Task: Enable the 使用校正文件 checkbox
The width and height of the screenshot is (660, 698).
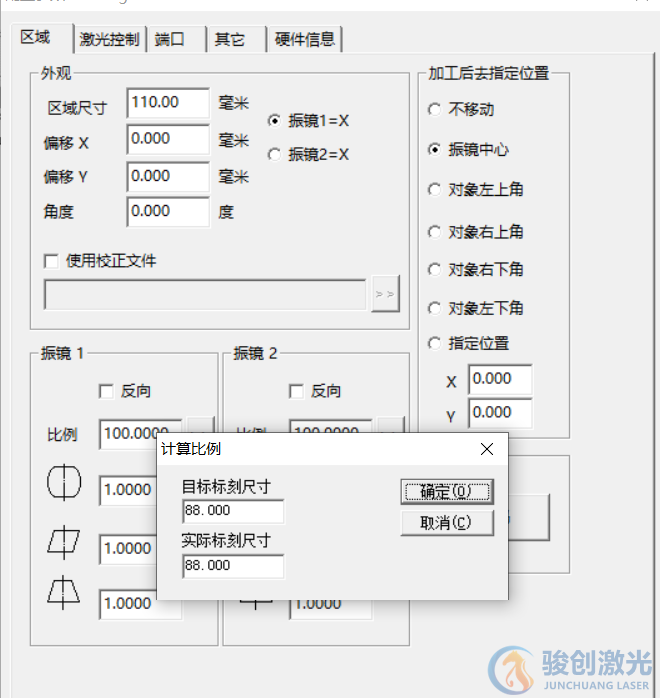Action: coord(51,261)
